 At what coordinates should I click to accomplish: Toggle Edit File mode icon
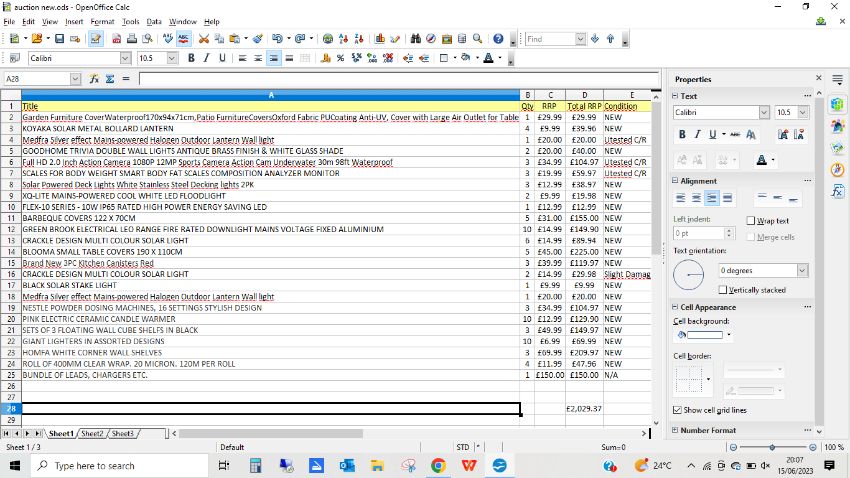[x=96, y=39]
